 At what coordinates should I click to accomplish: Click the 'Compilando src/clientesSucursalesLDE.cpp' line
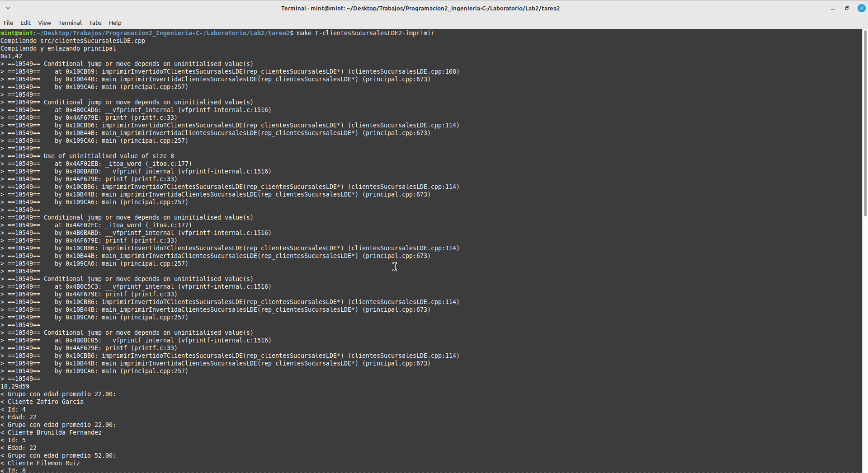73,41
